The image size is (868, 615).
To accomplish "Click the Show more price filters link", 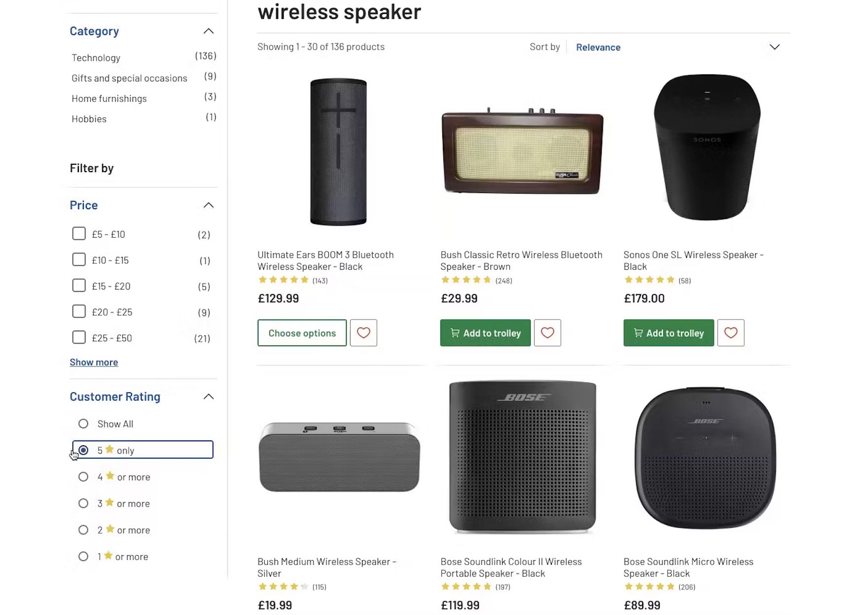I will point(94,362).
